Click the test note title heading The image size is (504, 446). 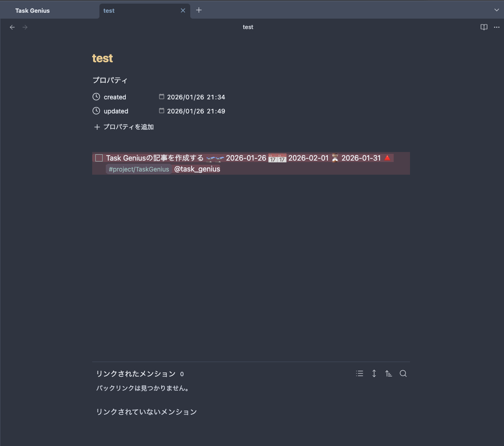coord(103,58)
